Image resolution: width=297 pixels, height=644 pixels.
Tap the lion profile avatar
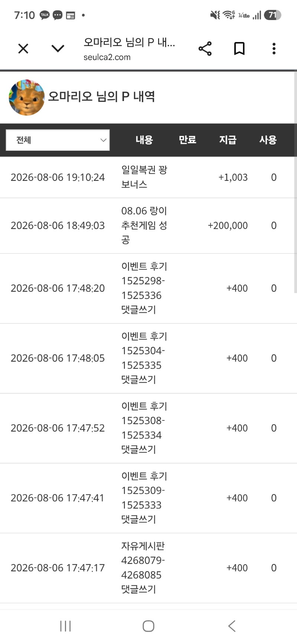pyautogui.click(x=27, y=97)
